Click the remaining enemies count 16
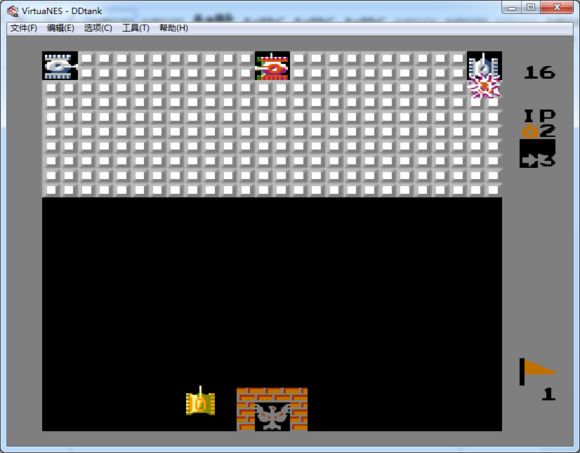 pyautogui.click(x=540, y=72)
